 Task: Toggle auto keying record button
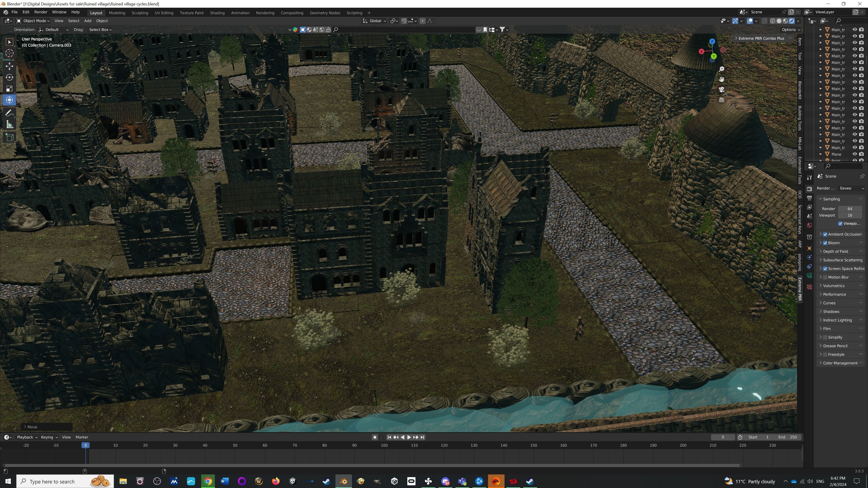click(375, 437)
